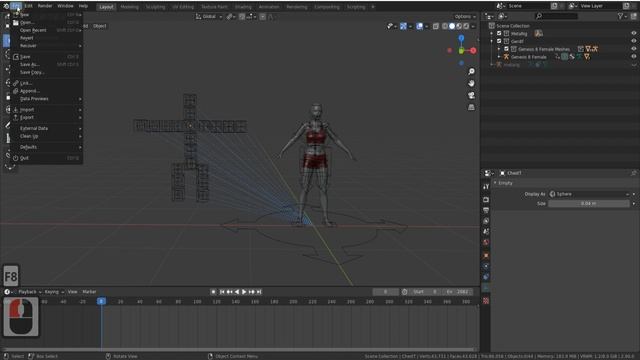The height and width of the screenshot is (360, 640).
Task: Switch to the Layout workspace tab
Action: [106, 7]
